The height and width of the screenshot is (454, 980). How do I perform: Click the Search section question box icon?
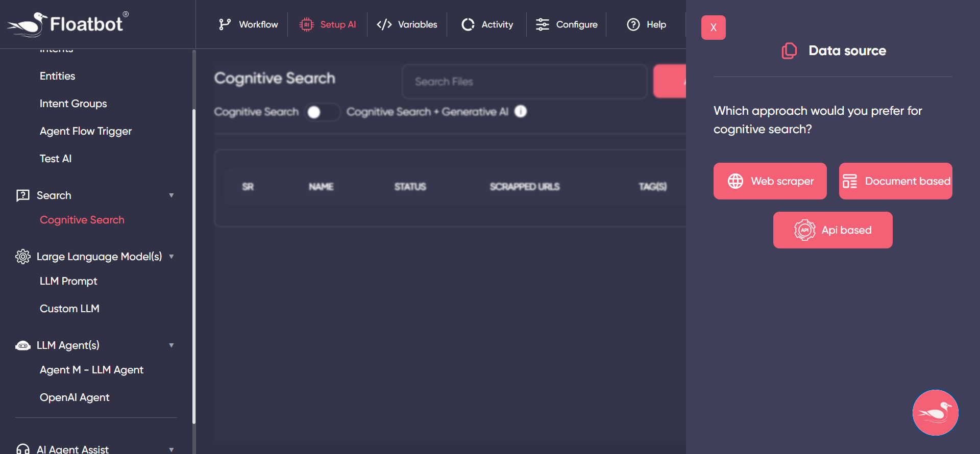coord(23,195)
